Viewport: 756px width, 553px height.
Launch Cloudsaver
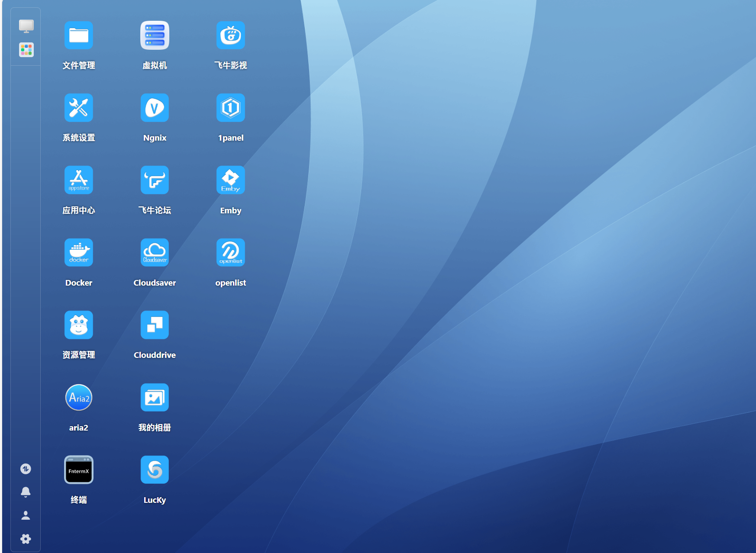(155, 252)
